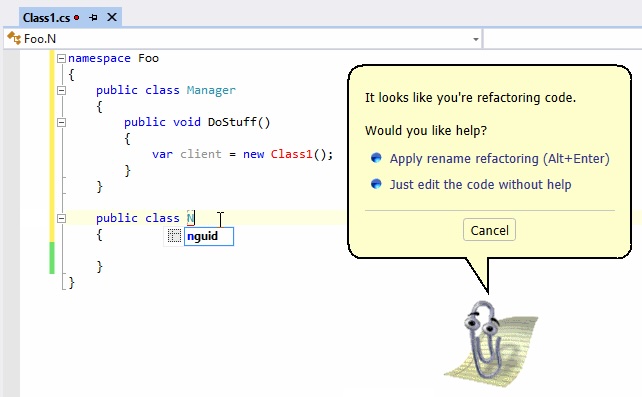This screenshot has height=397, width=642.
Task: Click the Manager class name
Action: point(211,90)
